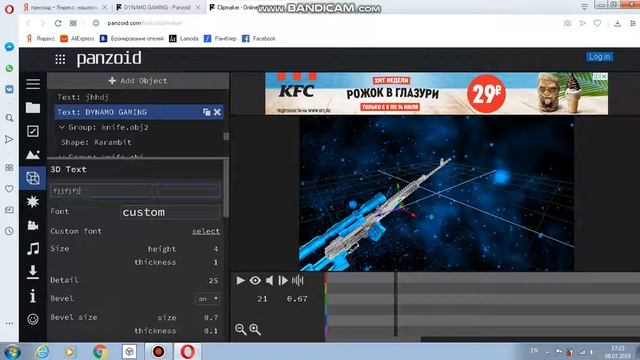640x360 pixels.
Task: Open the Facebook bookmark
Action: coord(259,38)
